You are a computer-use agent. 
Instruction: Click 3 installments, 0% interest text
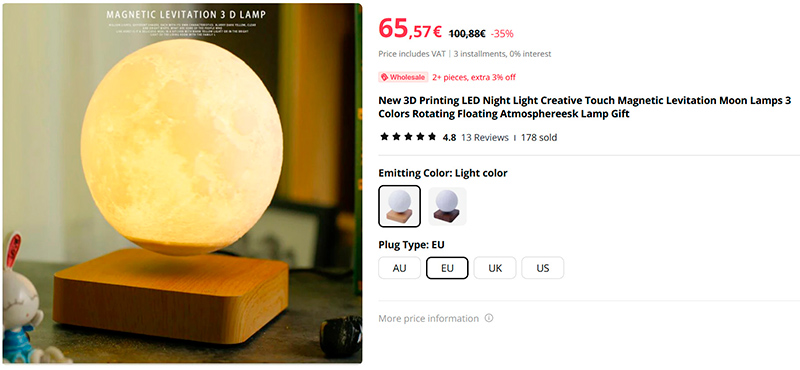pos(503,54)
